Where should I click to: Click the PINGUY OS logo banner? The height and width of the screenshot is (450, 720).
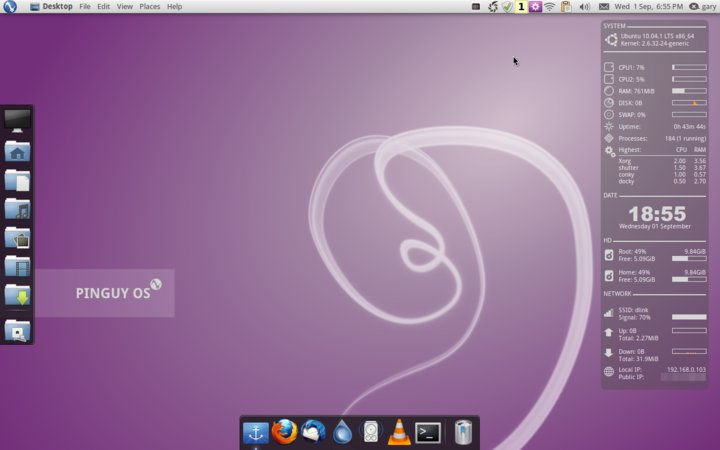pos(105,293)
